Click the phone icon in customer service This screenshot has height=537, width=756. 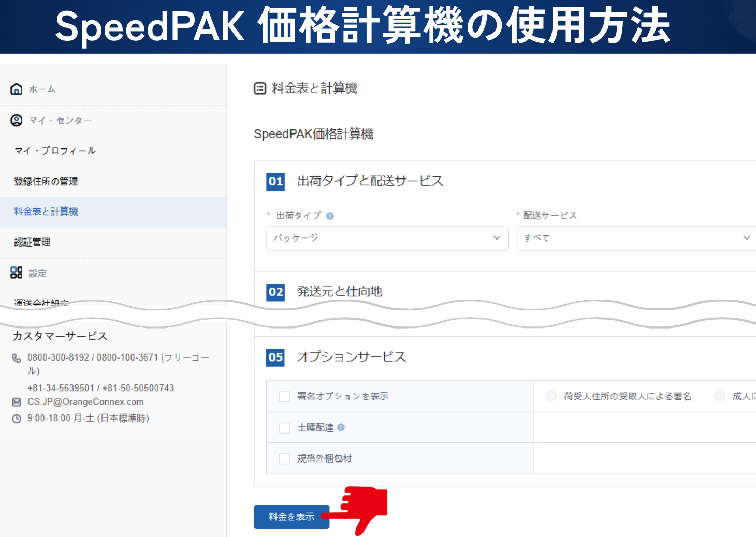coord(17,358)
